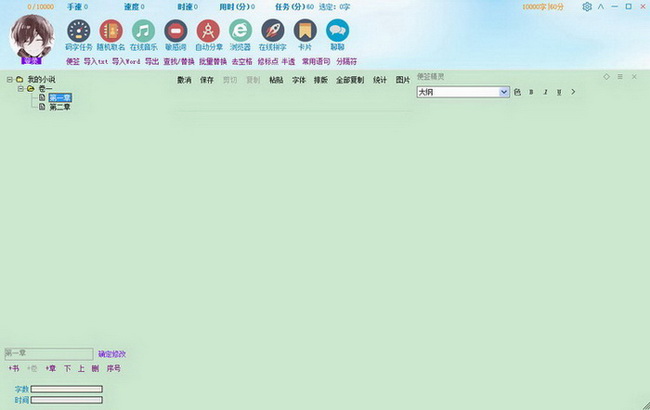Open the 色 text color picker

click(517, 92)
